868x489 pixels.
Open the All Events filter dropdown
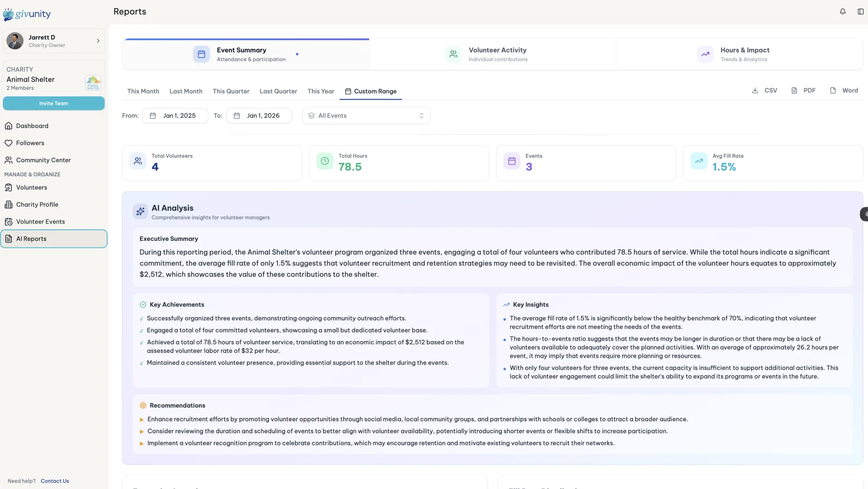pyautogui.click(x=366, y=115)
